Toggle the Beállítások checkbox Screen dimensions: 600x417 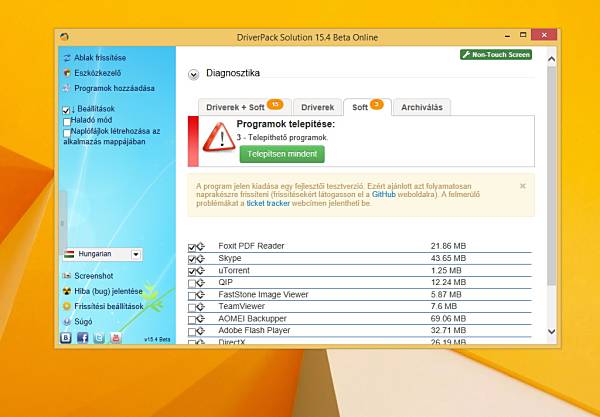[x=66, y=111]
